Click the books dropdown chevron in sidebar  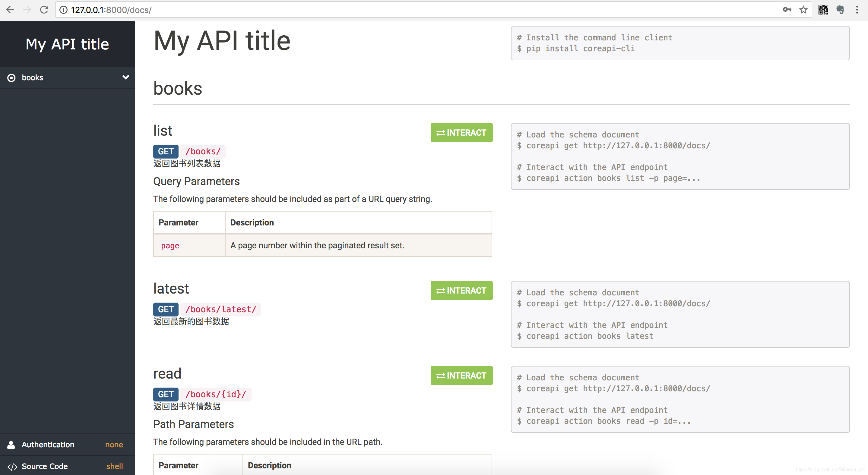[125, 77]
